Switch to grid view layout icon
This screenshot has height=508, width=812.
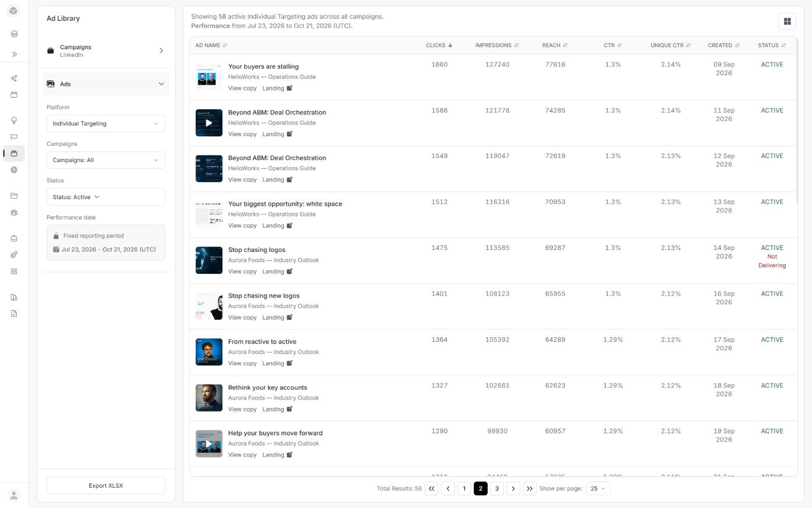click(x=787, y=21)
